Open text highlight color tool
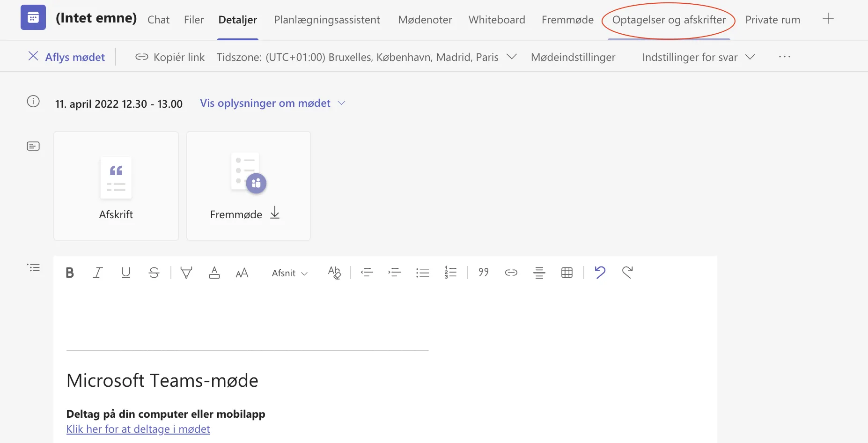Viewport: 868px width, 443px height. tap(186, 273)
